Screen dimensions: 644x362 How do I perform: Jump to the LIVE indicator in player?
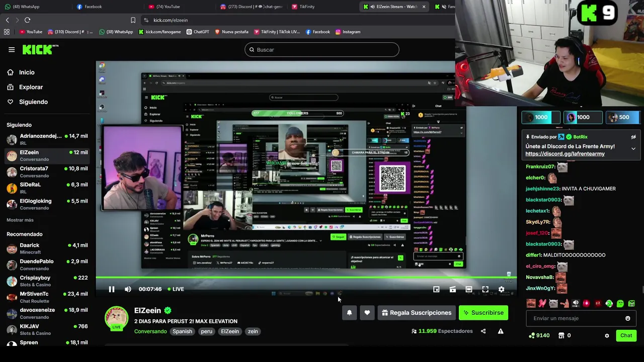tap(176, 289)
